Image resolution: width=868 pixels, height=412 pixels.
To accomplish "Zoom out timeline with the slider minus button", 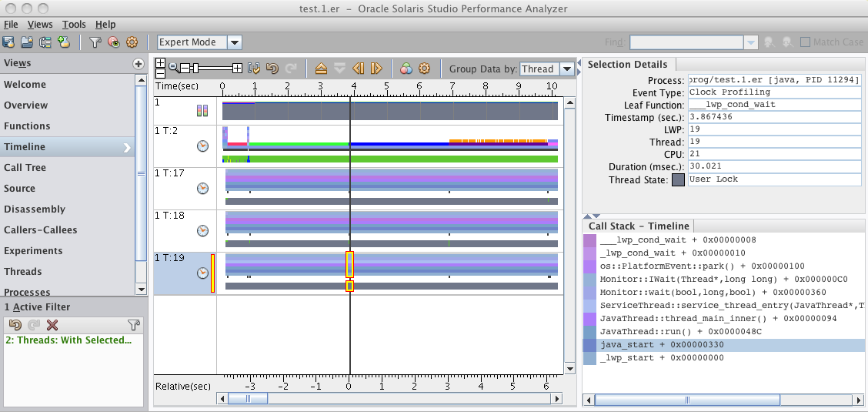I will [x=185, y=68].
